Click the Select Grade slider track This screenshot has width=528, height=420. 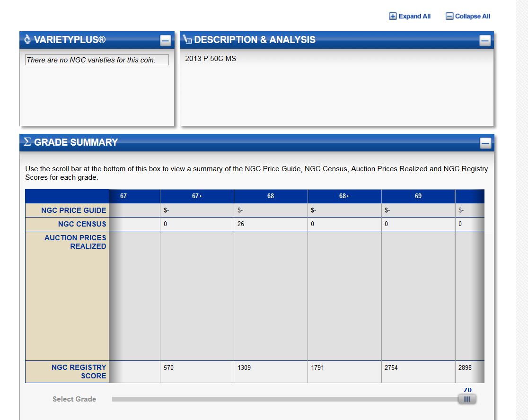(284, 399)
